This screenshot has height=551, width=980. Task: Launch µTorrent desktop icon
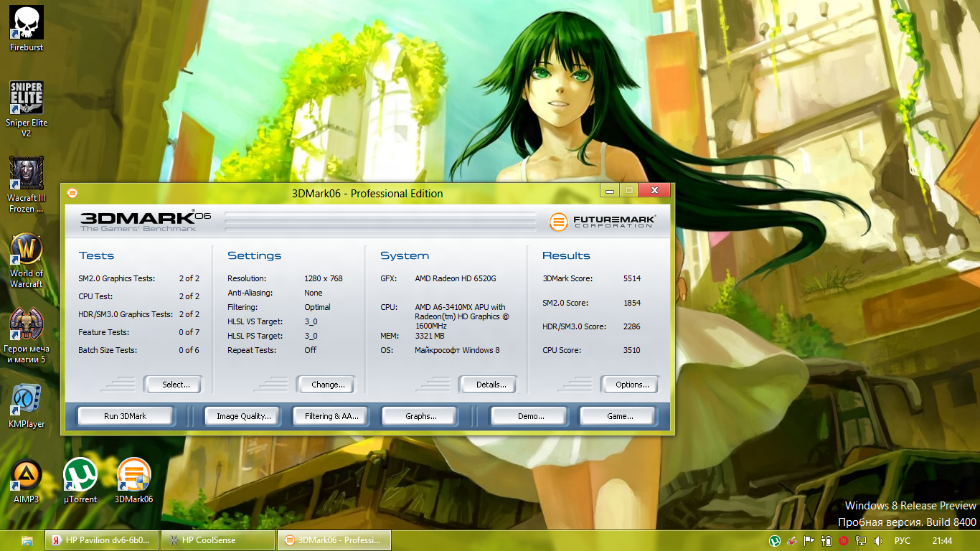(x=80, y=481)
